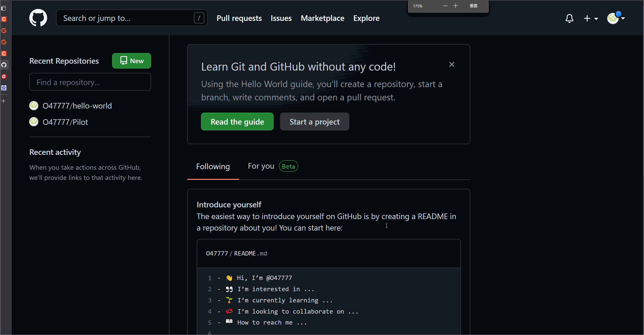Click the "I'm currently learning ..." line
This screenshot has width=644, height=335.
[x=285, y=300]
